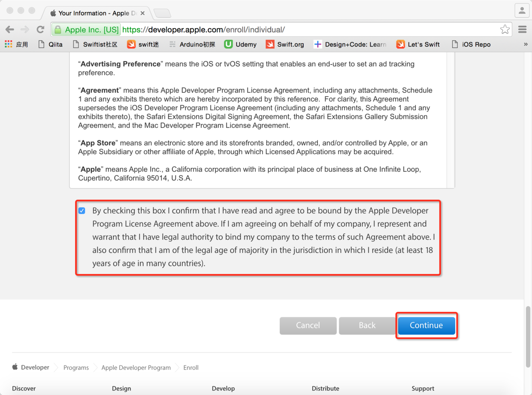The width and height of the screenshot is (532, 395).
Task: Reload the current page
Action: (x=40, y=30)
